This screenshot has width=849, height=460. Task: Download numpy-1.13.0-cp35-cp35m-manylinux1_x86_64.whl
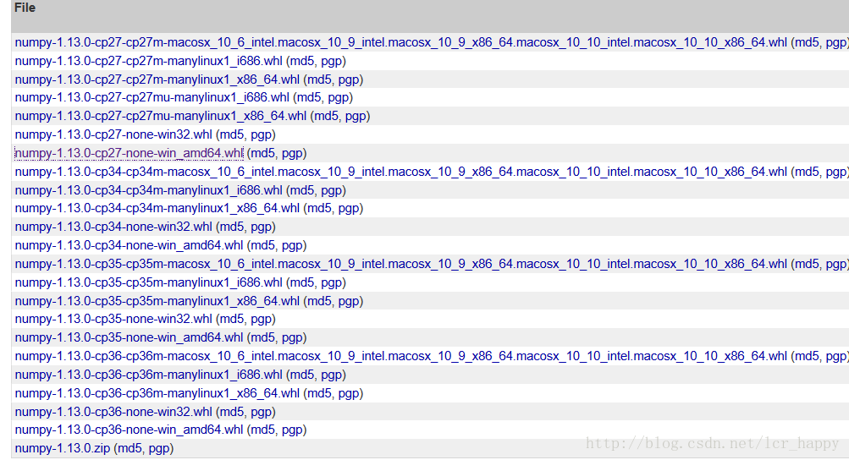pyautogui.click(x=157, y=301)
